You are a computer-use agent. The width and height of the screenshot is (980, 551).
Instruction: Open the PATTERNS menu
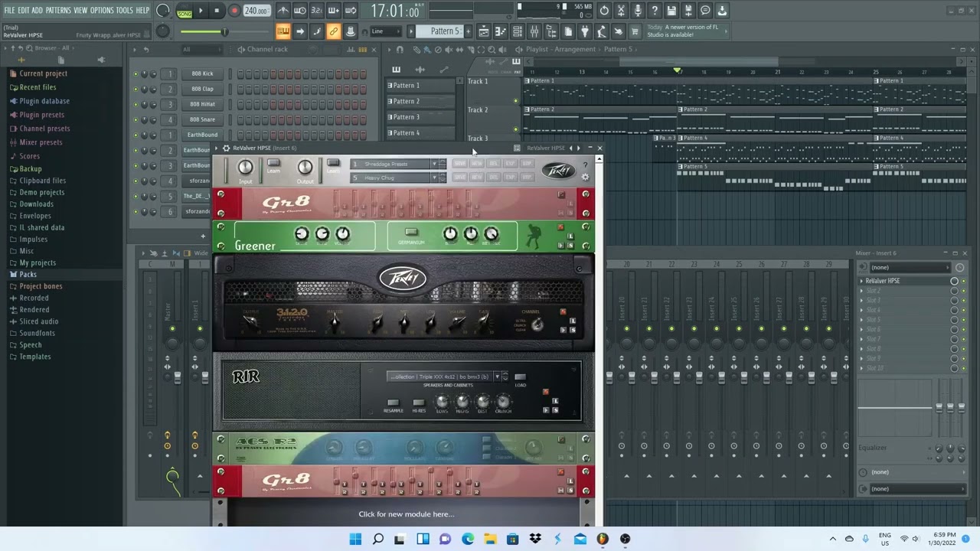(58, 10)
